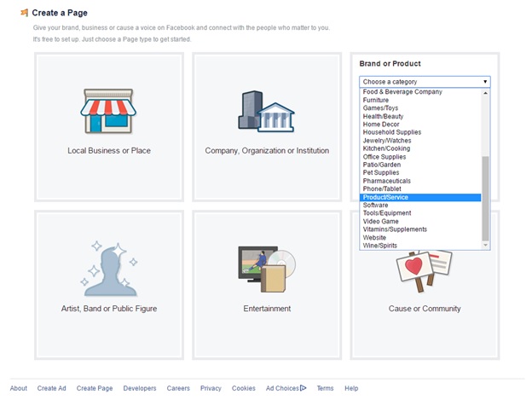
Task: Click the TV and disc Entertainment icon
Action: 267,269
